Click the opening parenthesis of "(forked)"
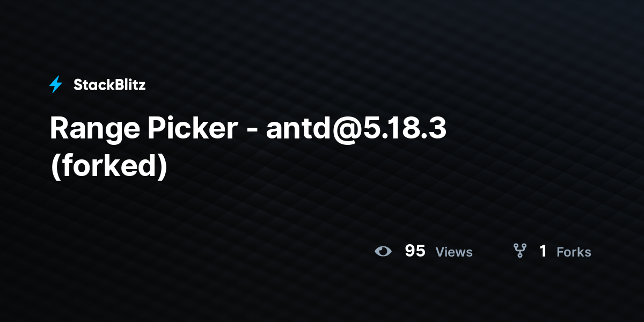Image resolution: width=644 pixels, height=322 pixels. (55, 167)
